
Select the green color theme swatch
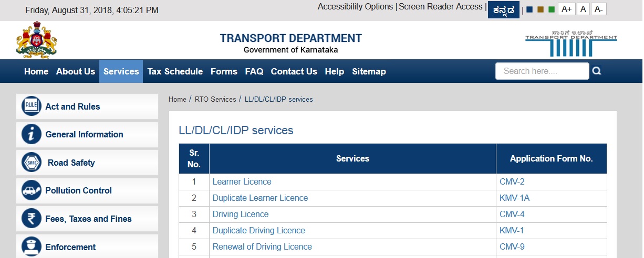(552, 9)
